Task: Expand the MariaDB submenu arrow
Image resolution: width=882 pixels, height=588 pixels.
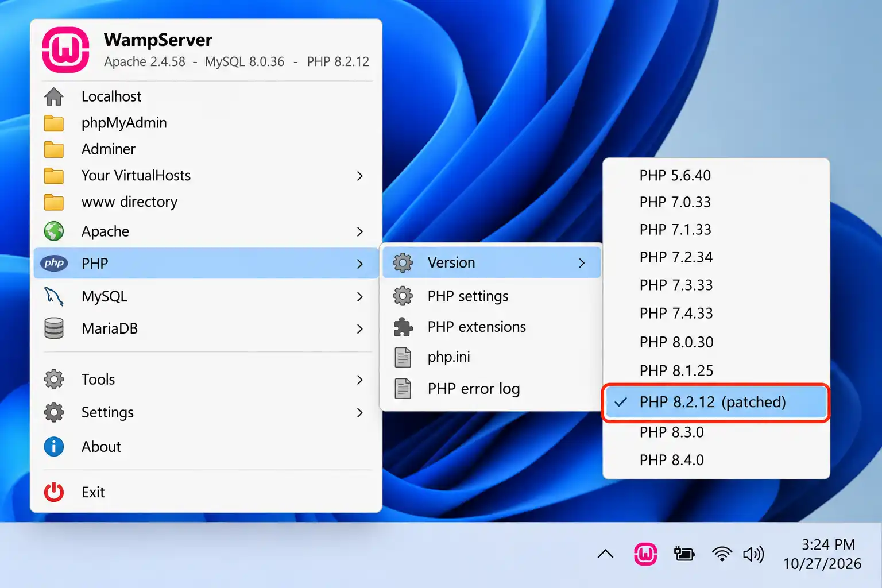Action: click(360, 328)
